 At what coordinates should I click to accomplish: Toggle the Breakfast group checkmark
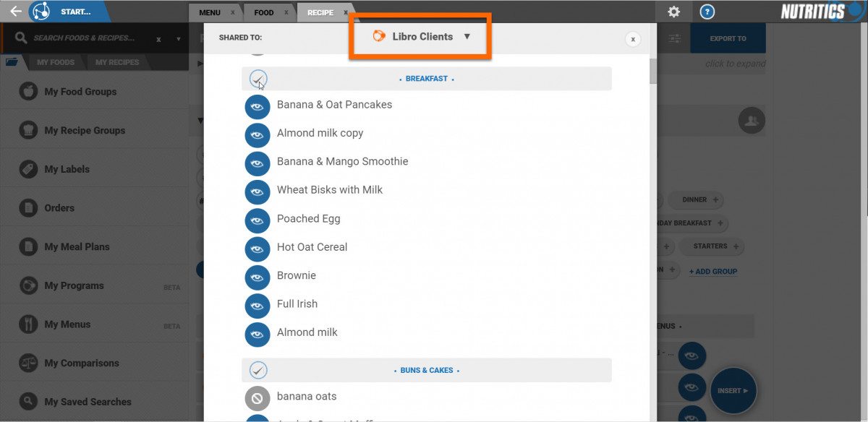(258, 79)
